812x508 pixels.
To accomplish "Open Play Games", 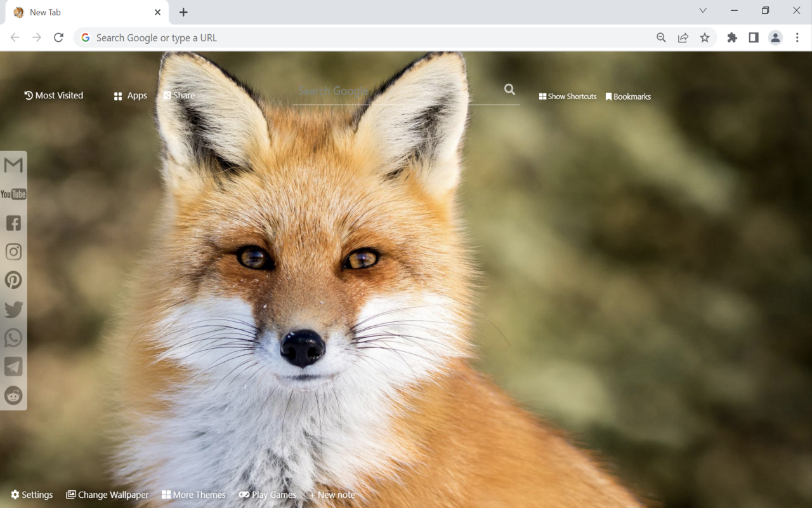I will point(268,495).
